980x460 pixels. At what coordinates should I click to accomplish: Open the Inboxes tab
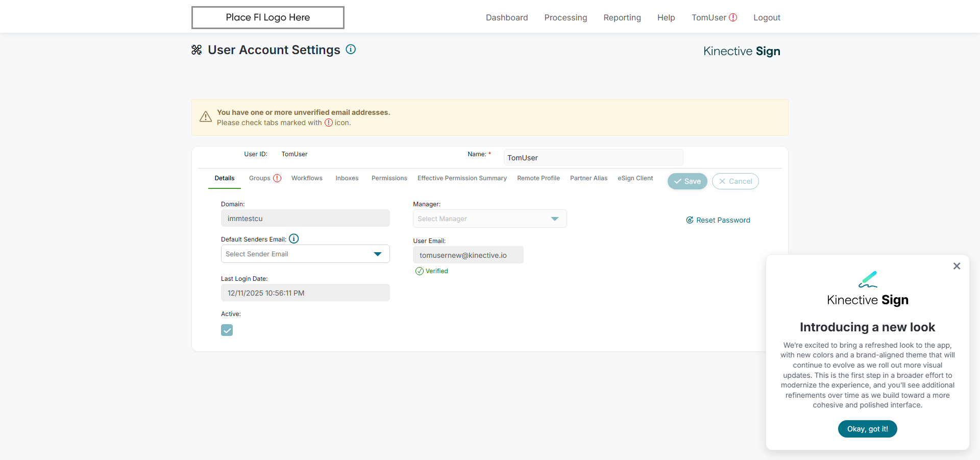[x=347, y=178]
